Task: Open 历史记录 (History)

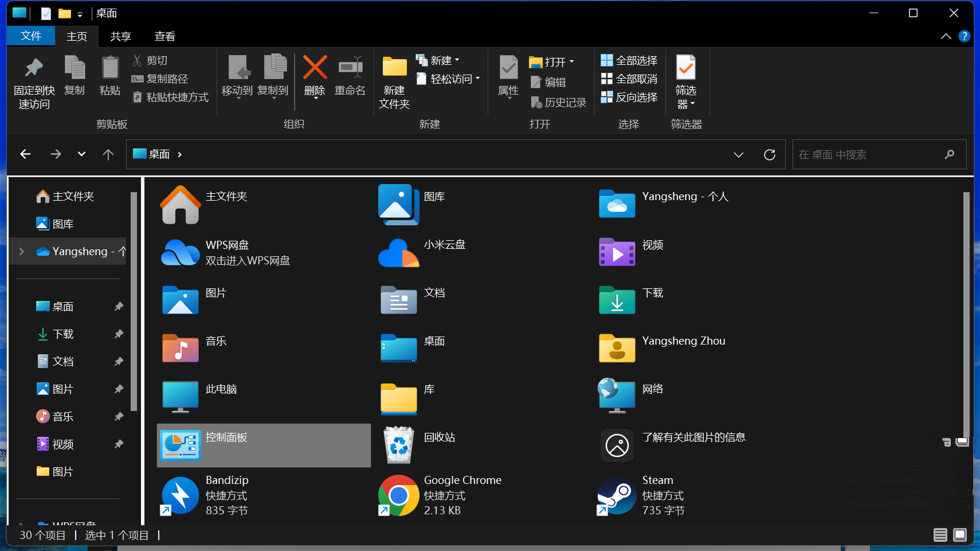Action: pos(559,102)
